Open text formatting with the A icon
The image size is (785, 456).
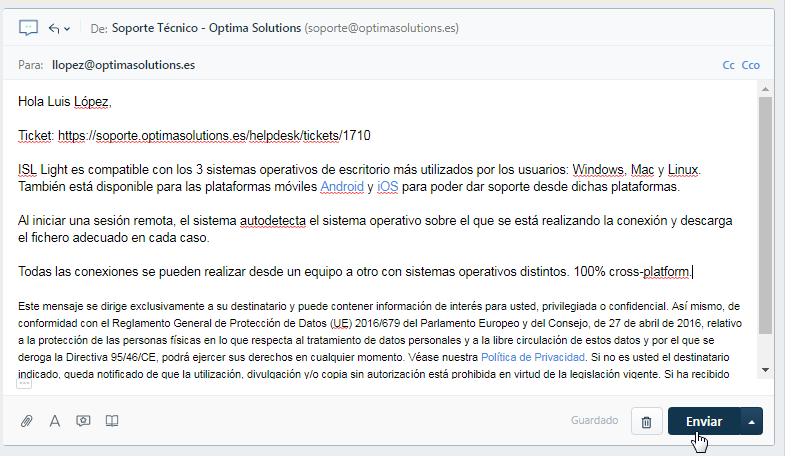point(55,421)
